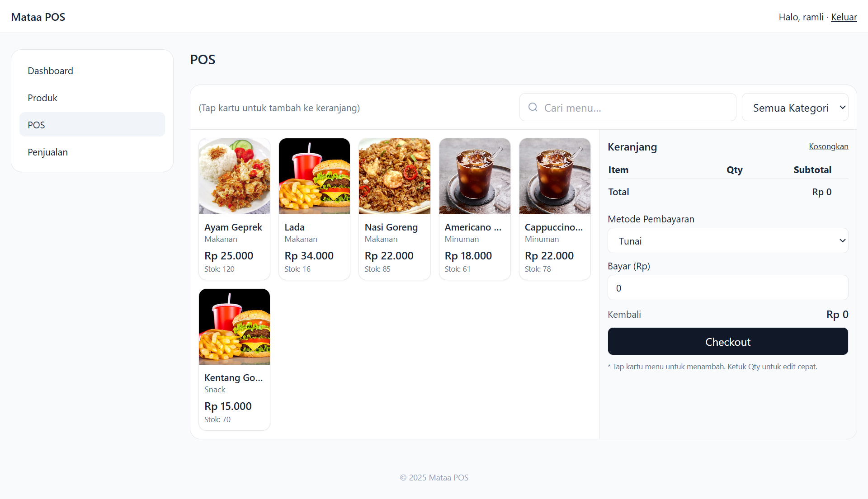Click the Keluar logout link
Screen dimensions: 868x499
point(844,17)
